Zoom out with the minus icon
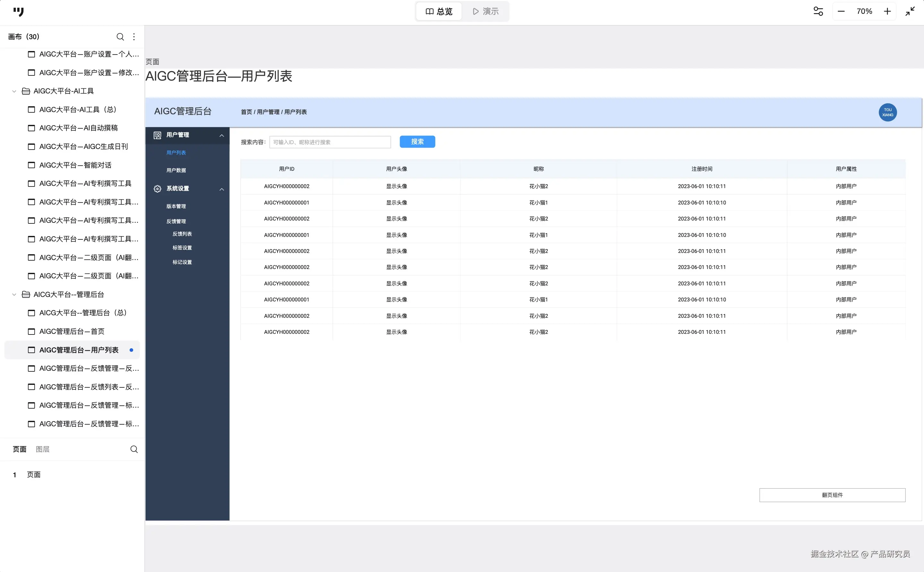The width and height of the screenshot is (924, 572). [x=841, y=11]
